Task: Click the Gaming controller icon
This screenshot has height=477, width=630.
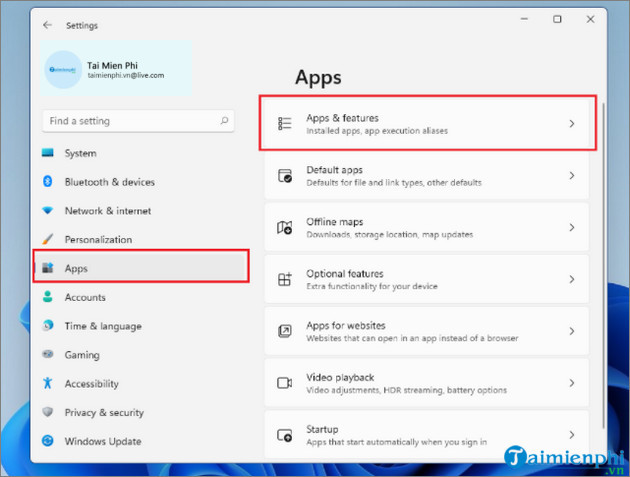Action: [x=47, y=354]
